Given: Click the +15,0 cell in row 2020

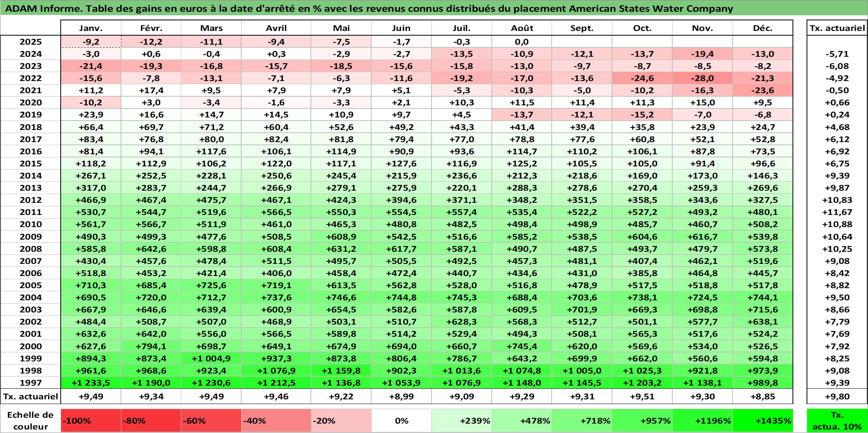Looking at the screenshot, I should [702, 103].
